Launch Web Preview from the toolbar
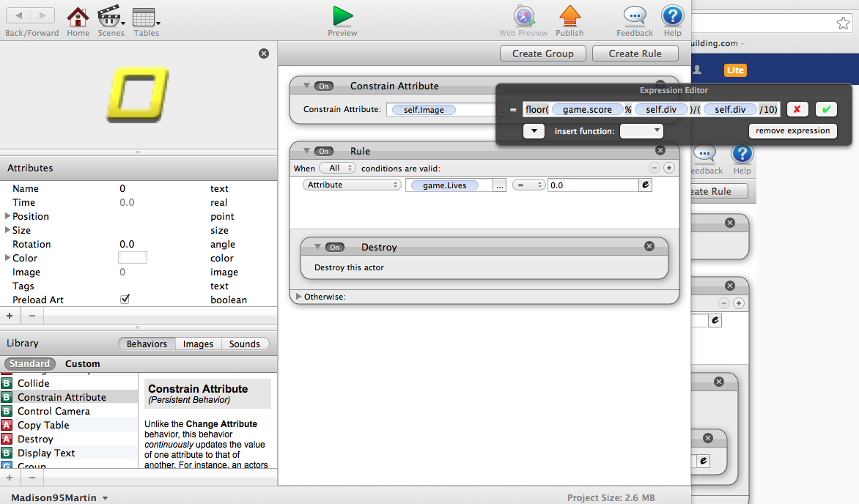Screen dimensions: 859x504 (x=524, y=16)
